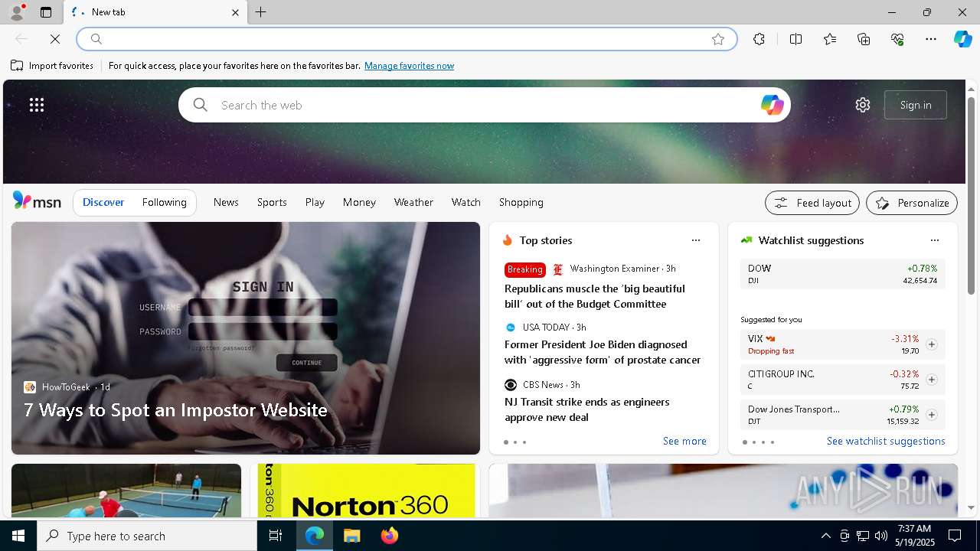Image resolution: width=980 pixels, height=551 pixels.
Task: Open the app launcher grid
Action: pos(37,105)
